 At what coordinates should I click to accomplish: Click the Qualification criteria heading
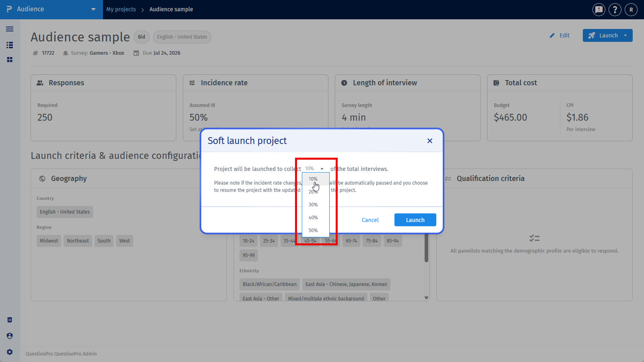[x=491, y=179]
